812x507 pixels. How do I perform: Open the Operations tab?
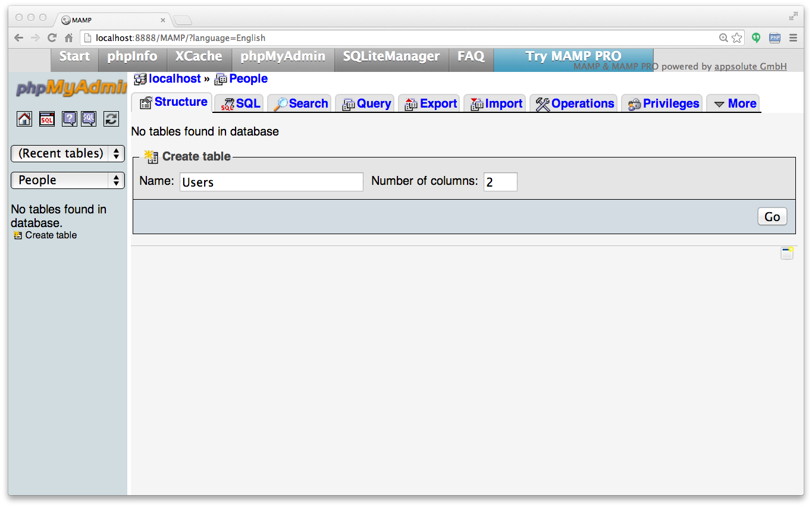[x=574, y=103]
